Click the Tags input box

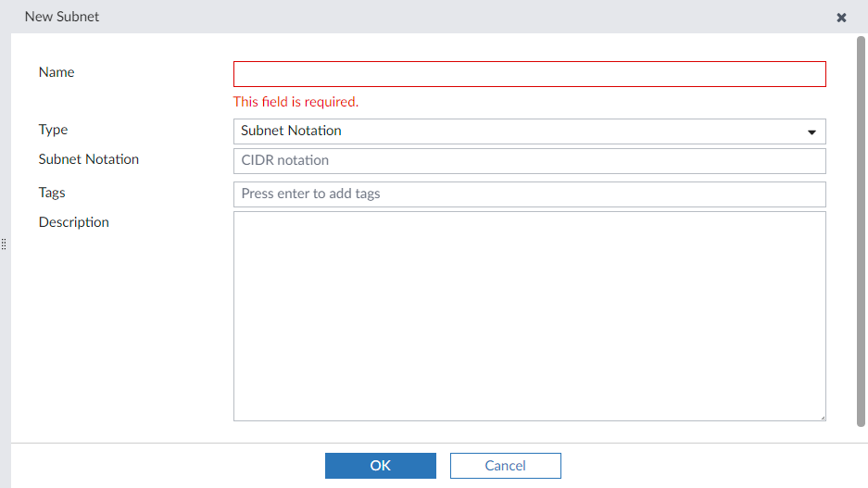click(x=529, y=194)
